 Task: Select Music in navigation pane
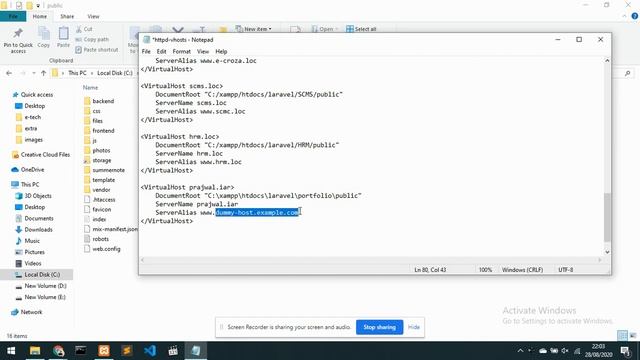click(x=28, y=241)
